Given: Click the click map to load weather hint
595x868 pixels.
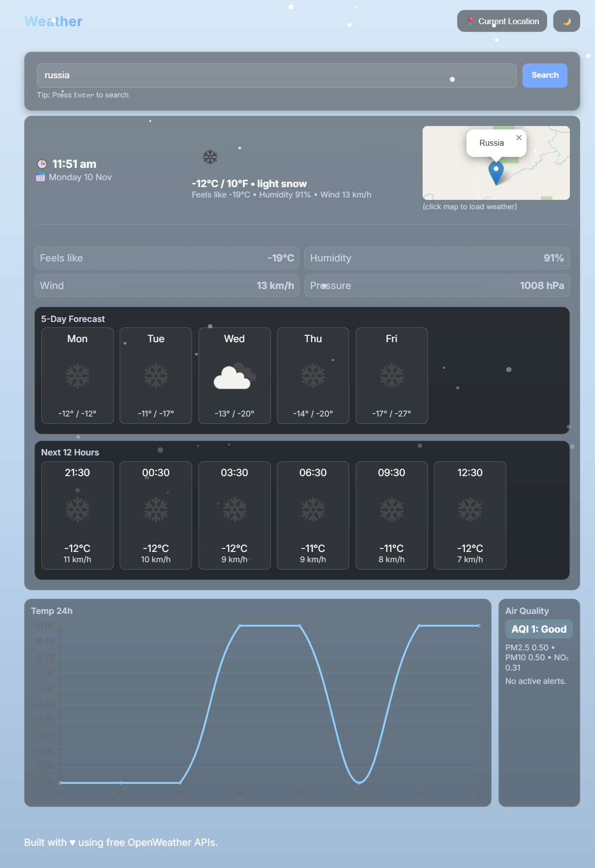Looking at the screenshot, I should tap(470, 207).
